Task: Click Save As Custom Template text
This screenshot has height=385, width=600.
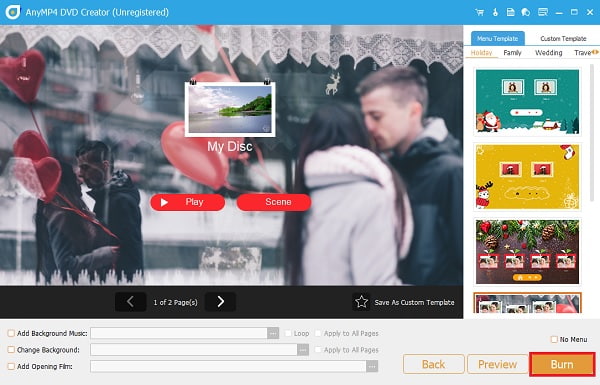Action: pos(414,302)
